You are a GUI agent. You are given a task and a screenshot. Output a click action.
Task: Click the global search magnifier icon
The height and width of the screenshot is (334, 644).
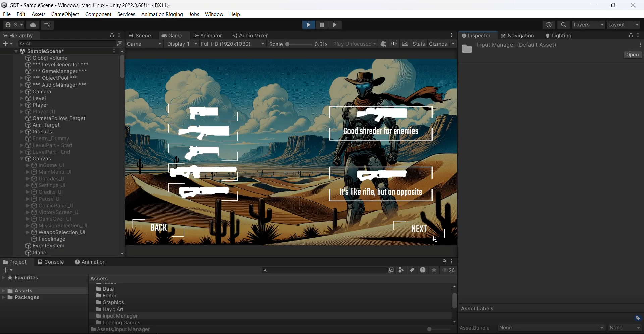564,25
